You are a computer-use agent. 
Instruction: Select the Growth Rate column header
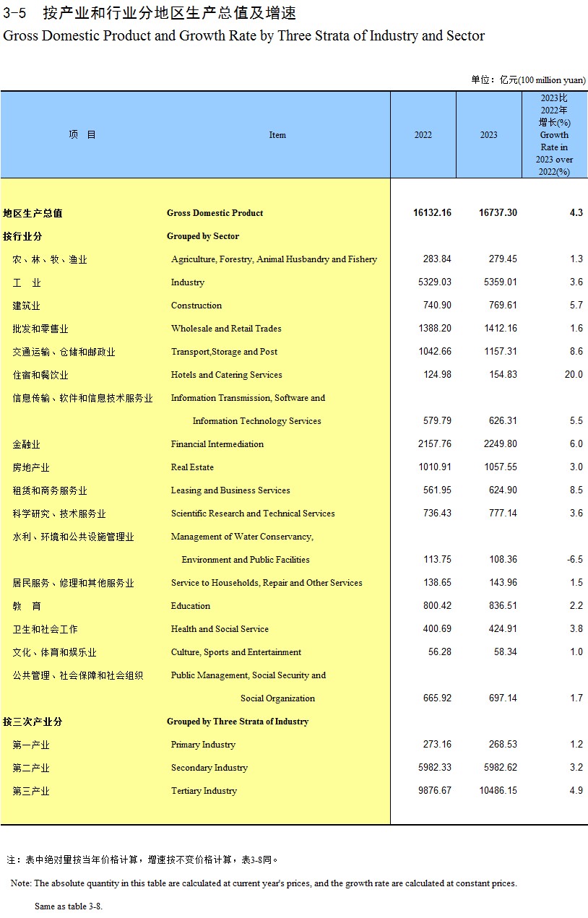tap(555, 135)
